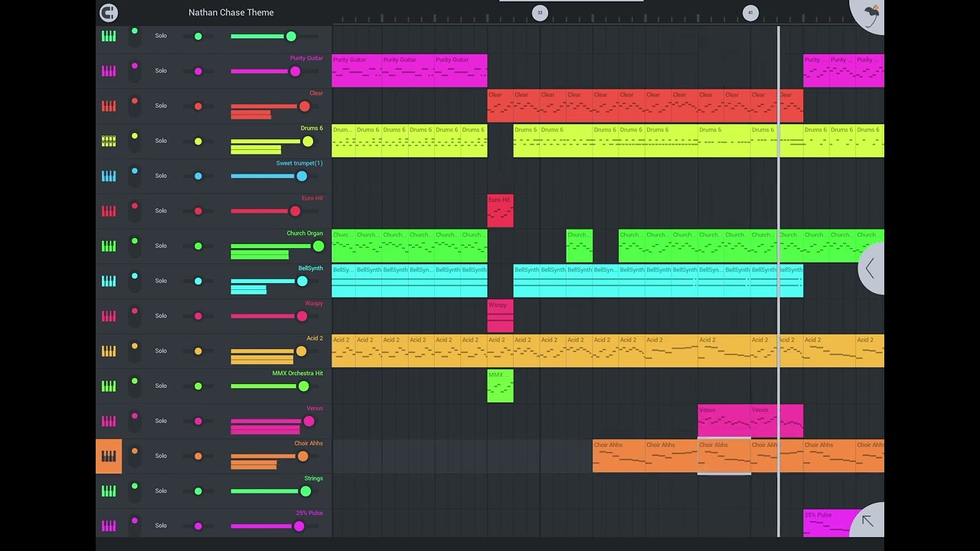Open the Acid 2 instrument icon

coord(109,351)
